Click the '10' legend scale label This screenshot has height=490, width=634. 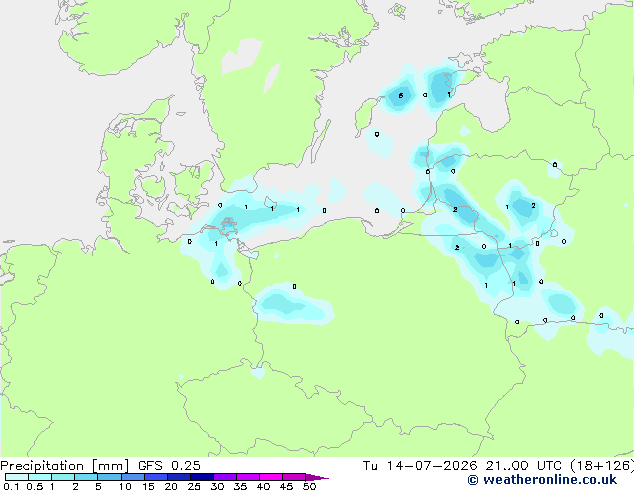point(125,486)
